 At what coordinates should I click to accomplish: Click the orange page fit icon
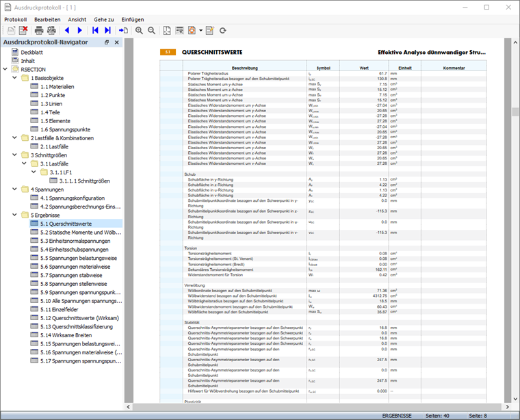click(192, 31)
